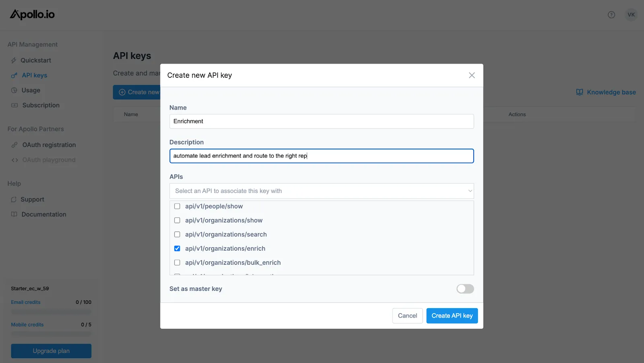644x363 pixels.
Task: Expand the APIs select dropdown arrow
Action: click(470, 191)
